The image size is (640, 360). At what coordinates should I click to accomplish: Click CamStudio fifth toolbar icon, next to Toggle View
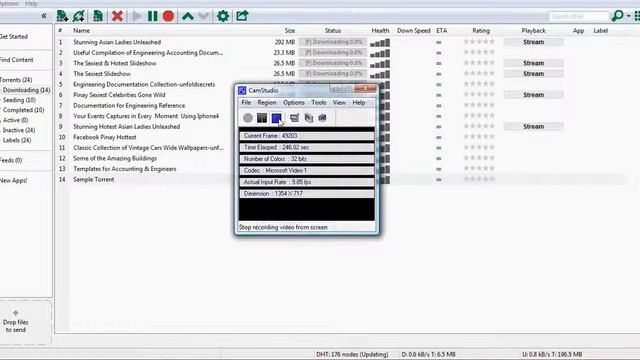pyautogui.click(x=309, y=118)
